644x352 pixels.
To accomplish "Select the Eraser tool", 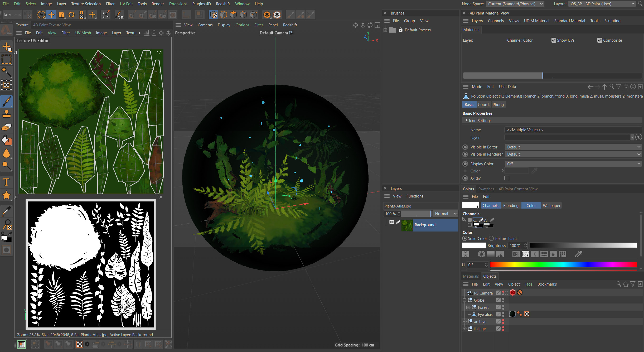I will [x=6, y=127].
